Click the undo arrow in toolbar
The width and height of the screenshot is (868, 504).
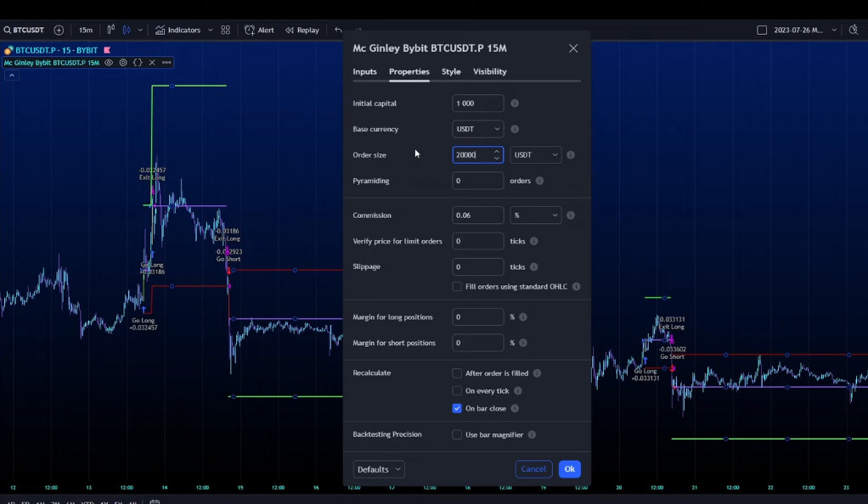tap(338, 30)
